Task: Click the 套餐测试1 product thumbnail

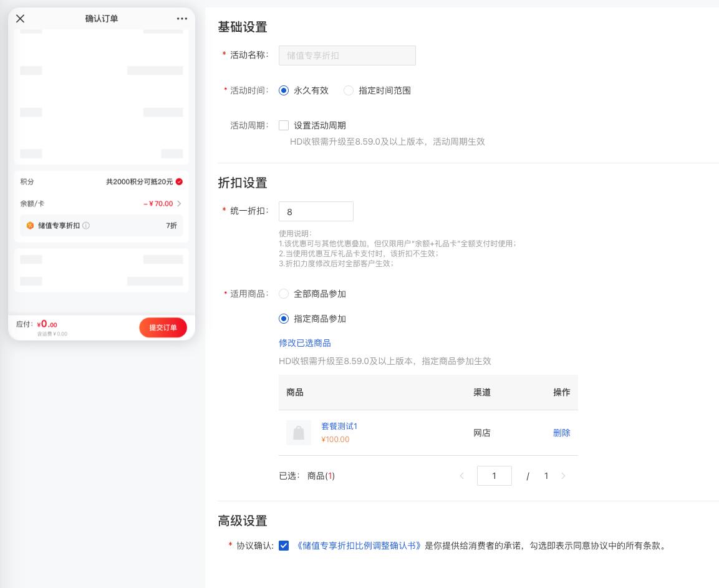Action: (x=299, y=433)
